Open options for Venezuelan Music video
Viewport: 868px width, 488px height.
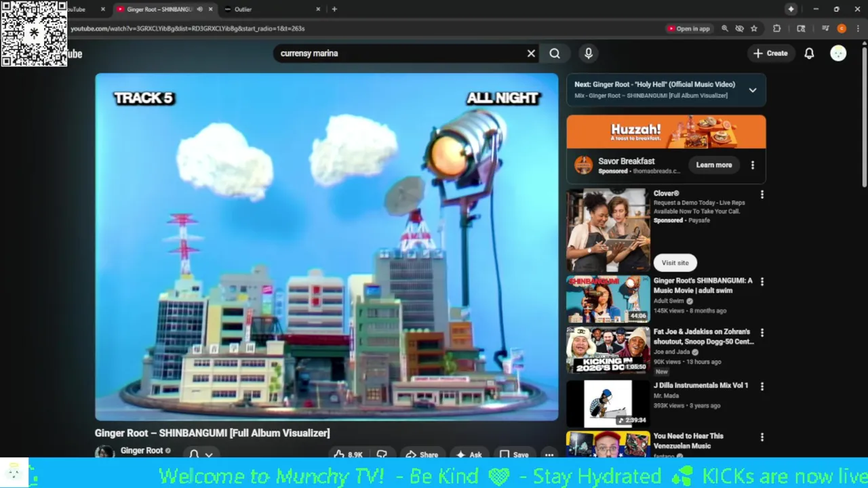(x=762, y=437)
